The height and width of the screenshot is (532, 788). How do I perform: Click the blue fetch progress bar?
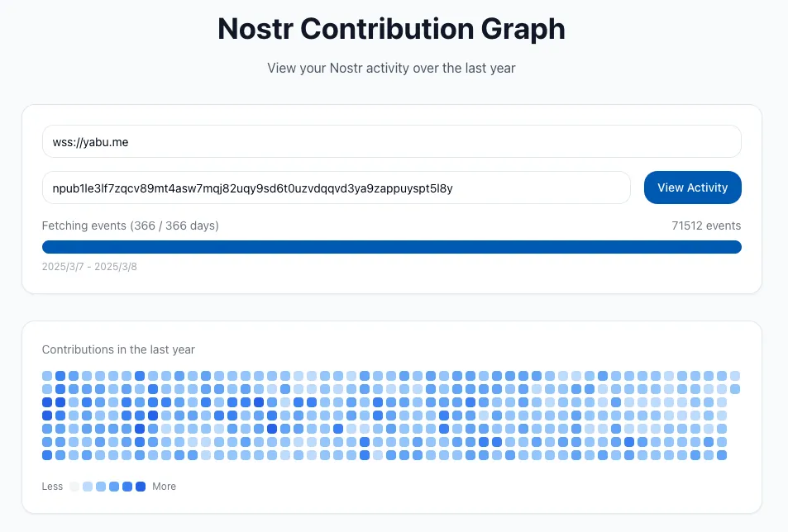click(391, 247)
